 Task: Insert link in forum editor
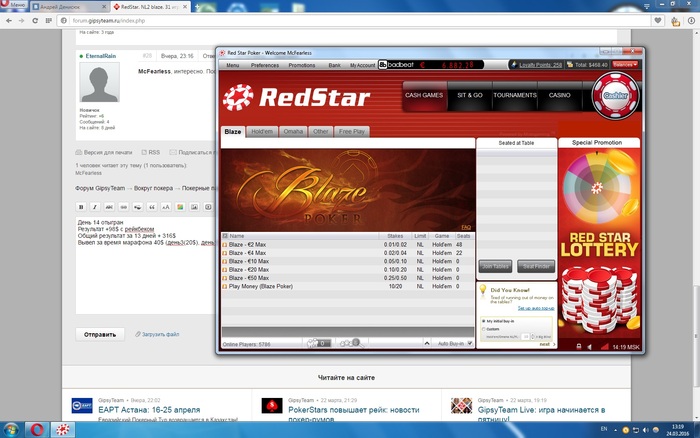point(123,207)
